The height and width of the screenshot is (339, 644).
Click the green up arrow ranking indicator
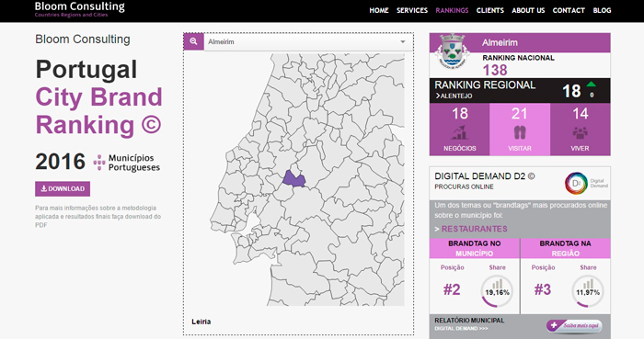pos(591,84)
